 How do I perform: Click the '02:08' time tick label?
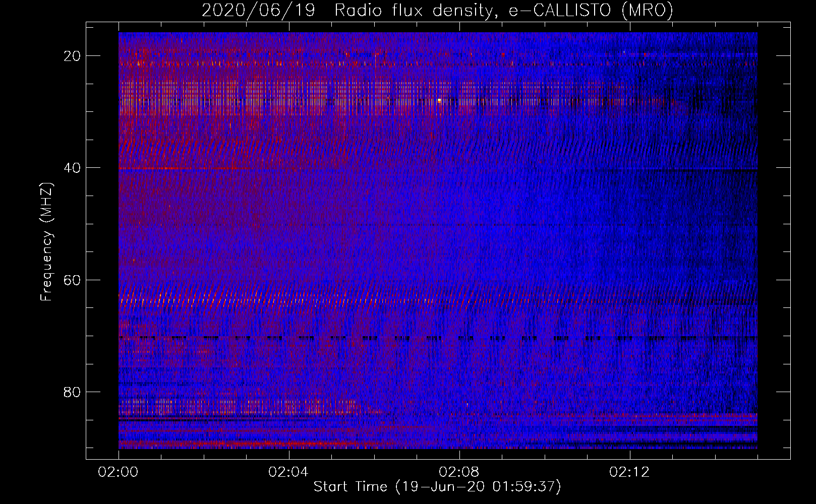(x=459, y=472)
